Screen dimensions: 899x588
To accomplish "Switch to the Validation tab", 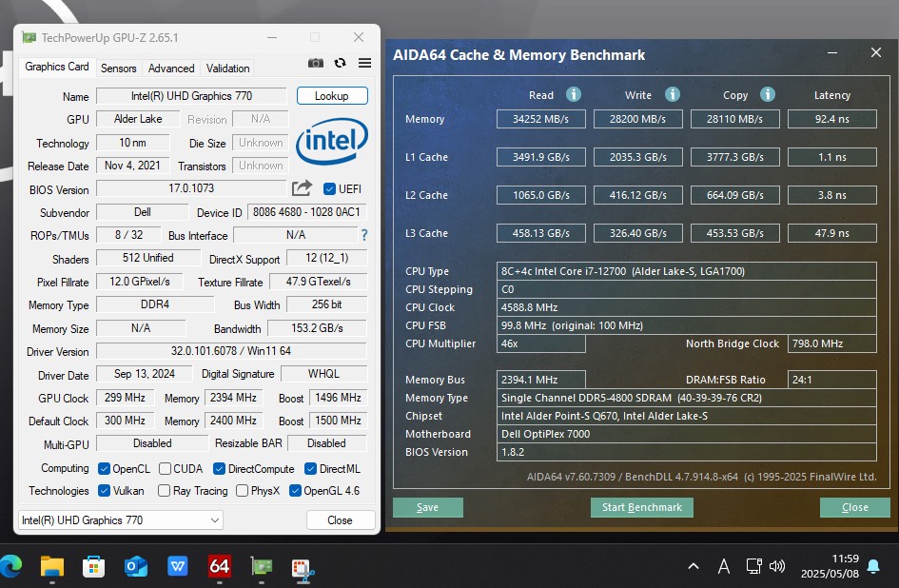I will point(227,69).
